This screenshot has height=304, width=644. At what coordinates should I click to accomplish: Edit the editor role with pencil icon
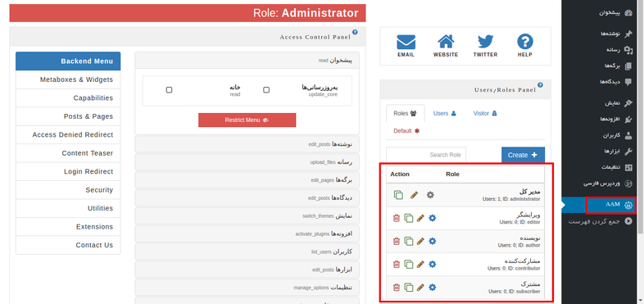click(x=420, y=218)
